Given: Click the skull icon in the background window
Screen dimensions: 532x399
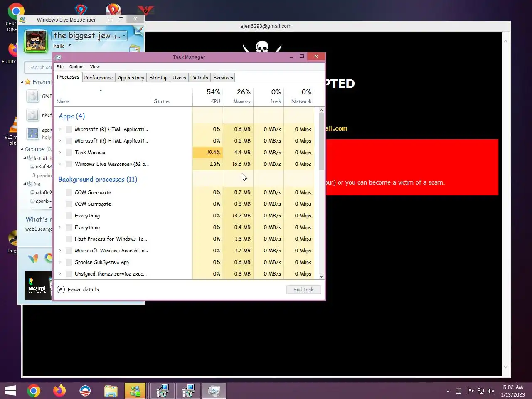Looking at the screenshot, I should (262, 46).
